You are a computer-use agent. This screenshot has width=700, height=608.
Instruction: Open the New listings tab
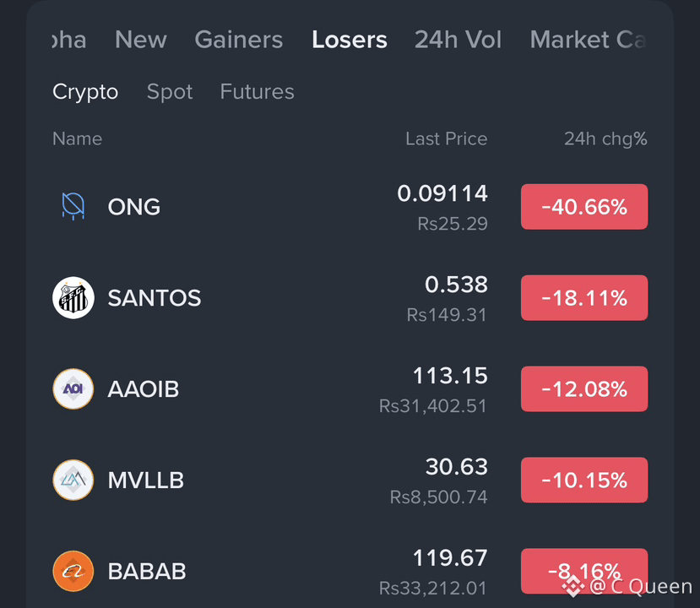141,40
